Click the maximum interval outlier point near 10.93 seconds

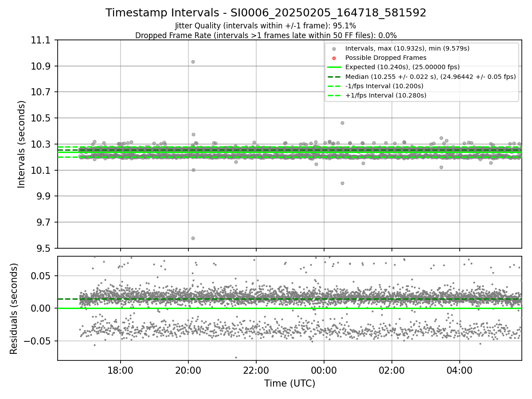(193, 62)
